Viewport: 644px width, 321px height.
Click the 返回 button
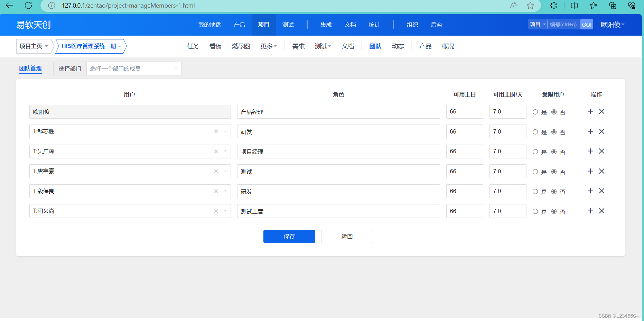347,236
